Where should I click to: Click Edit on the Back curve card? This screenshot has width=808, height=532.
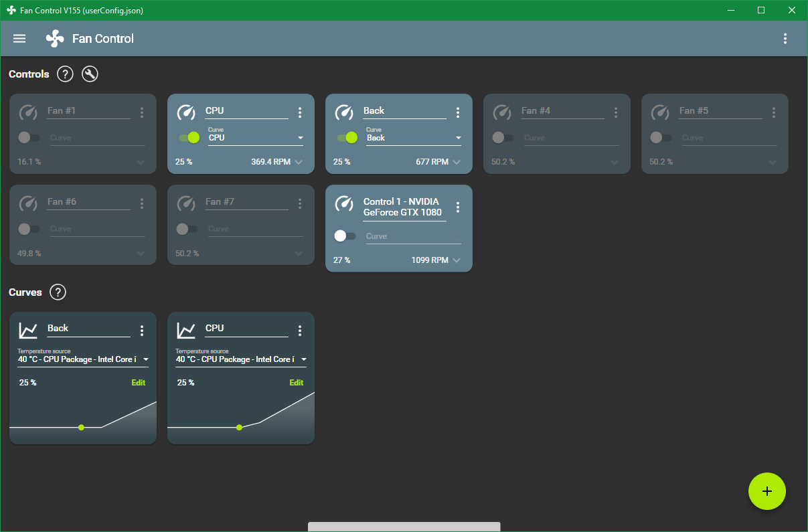[x=138, y=383]
